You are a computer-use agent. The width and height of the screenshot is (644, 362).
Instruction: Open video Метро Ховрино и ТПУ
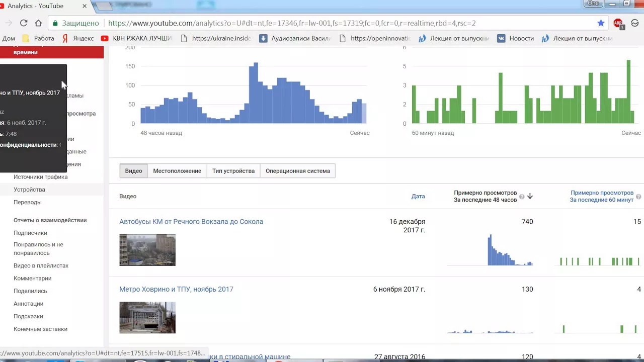click(x=176, y=289)
